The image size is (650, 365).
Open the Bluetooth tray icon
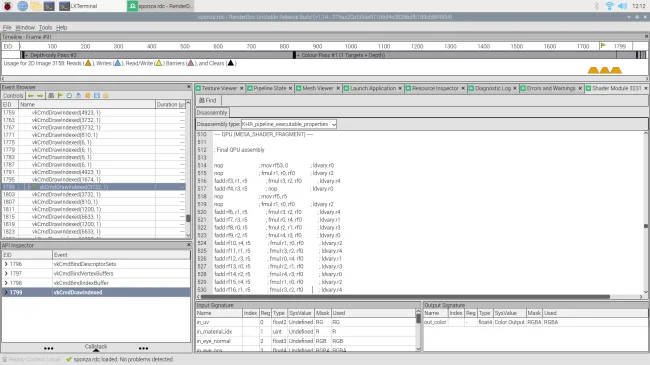tap(597, 6)
